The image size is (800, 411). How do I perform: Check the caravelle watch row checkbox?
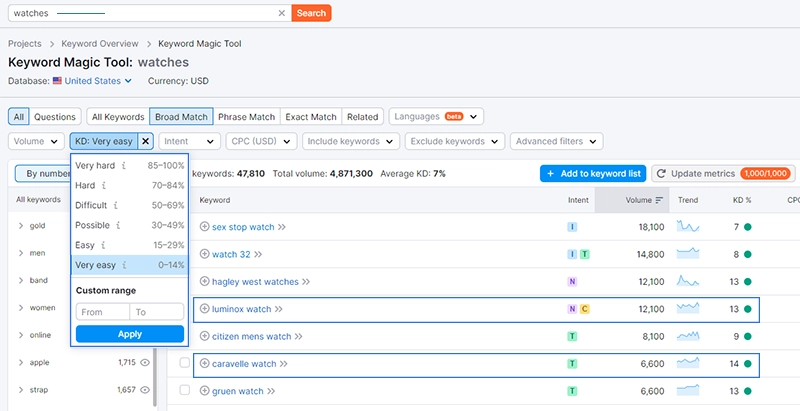tap(184, 363)
